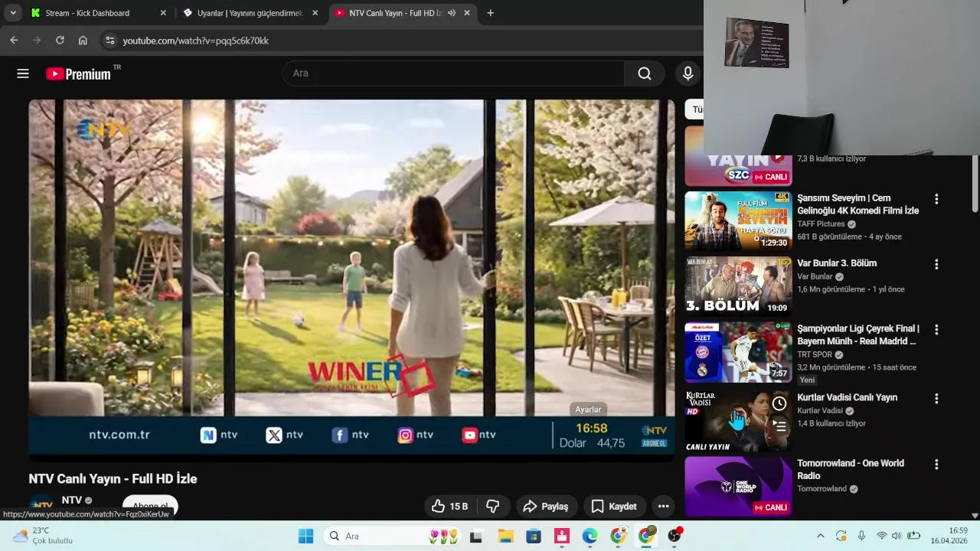Open Bayern Münih - Real Madrid thumbnail
Screen dimensions: 980x551
pyautogui.click(x=738, y=352)
